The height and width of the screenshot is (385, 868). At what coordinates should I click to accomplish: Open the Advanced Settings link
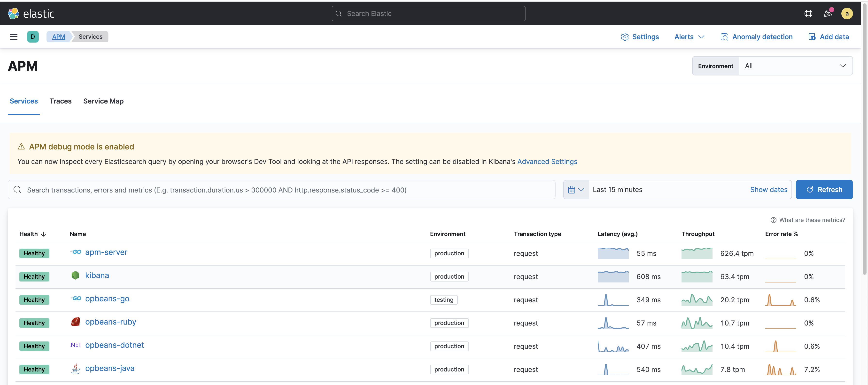coord(547,162)
